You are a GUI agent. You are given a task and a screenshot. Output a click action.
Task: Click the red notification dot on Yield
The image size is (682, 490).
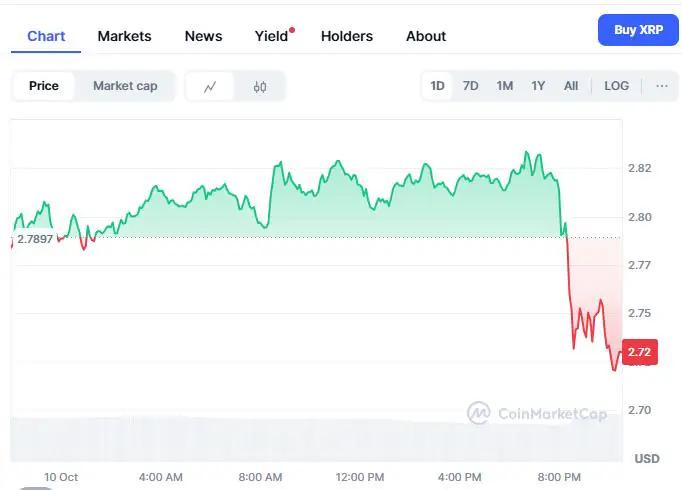click(291, 29)
